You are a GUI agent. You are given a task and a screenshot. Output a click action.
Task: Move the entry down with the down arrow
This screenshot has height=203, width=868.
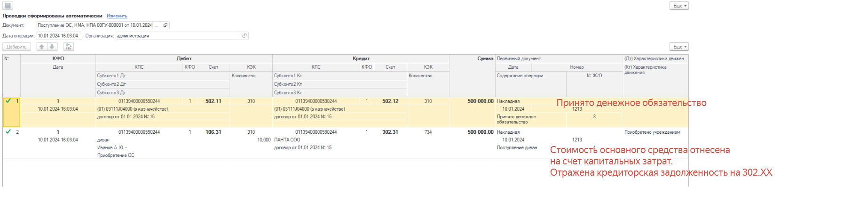pyautogui.click(x=52, y=47)
